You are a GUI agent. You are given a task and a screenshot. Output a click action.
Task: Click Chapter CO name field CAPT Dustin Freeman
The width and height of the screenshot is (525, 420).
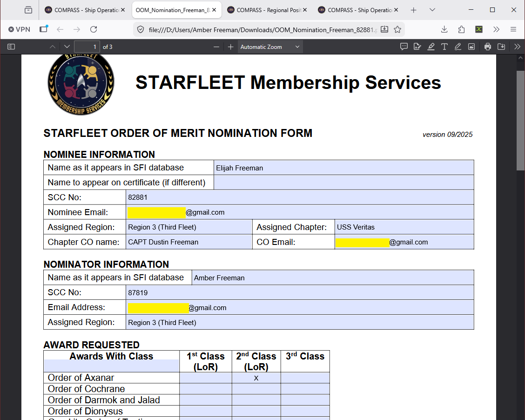coord(189,242)
